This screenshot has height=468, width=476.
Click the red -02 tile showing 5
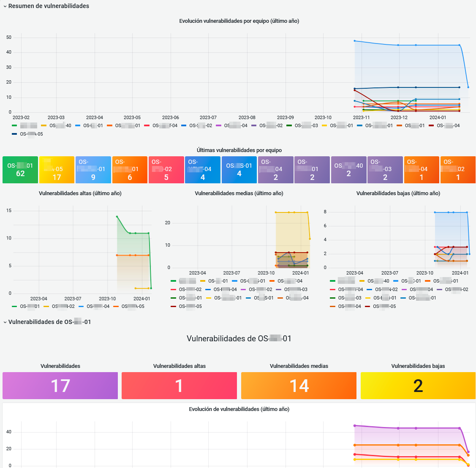tap(166, 170)
